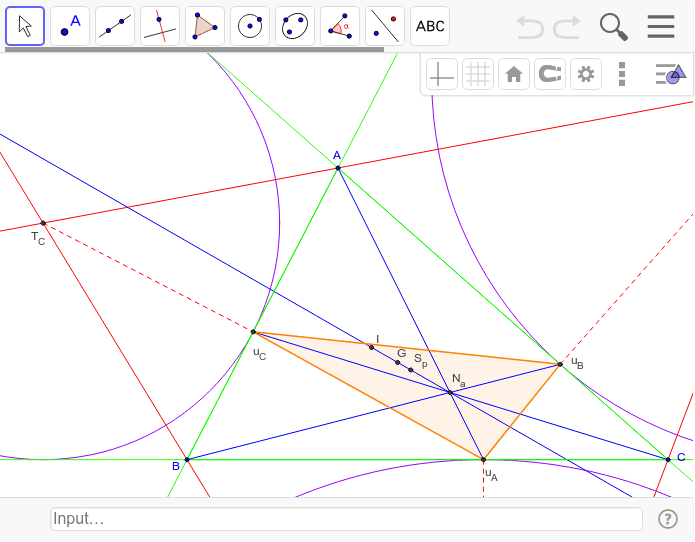Select the Reflect about Line tool

point(385,26)
